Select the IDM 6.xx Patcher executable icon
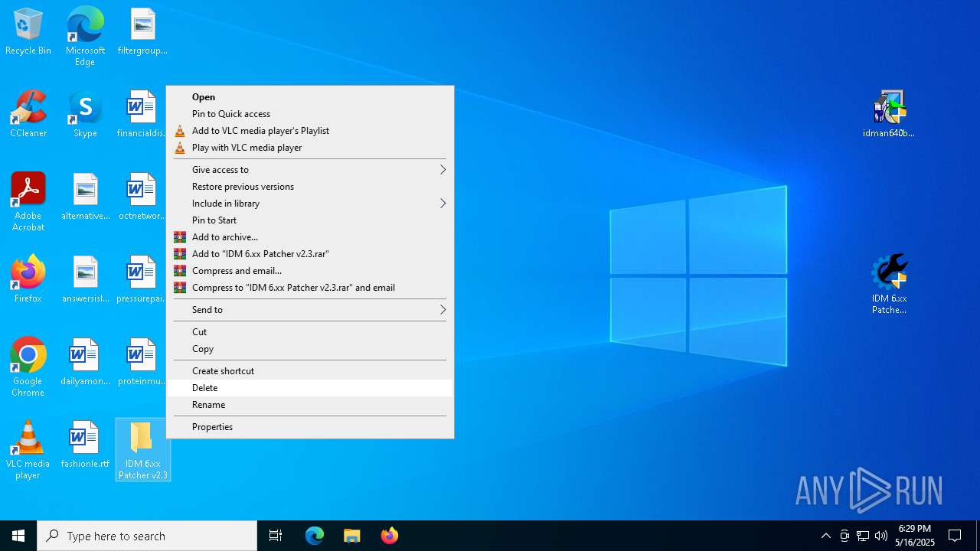This screenshot has height=551, width=980. pyautogui.click(x=889, y=285)
